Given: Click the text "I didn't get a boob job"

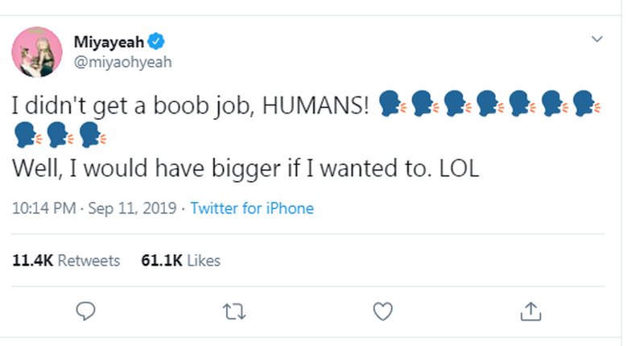Looking at the screenshot, I should point(129,105).
